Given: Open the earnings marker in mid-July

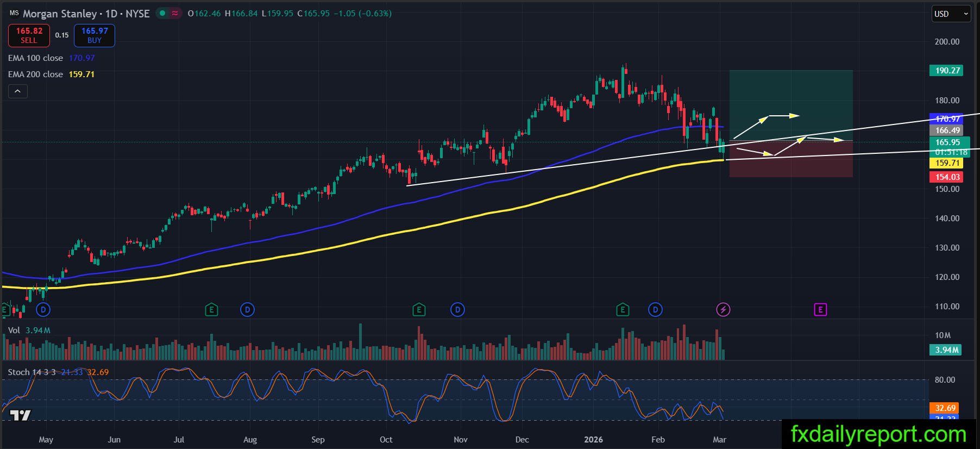Looking at the screenshot, I should [211, 310].
